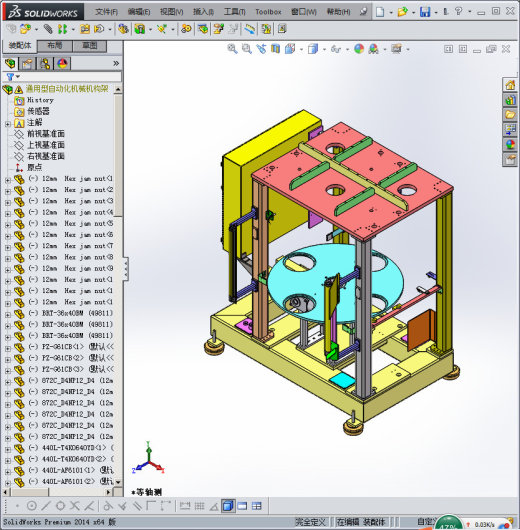Viewport: 520px width, 530px height.
Task: Expand the manager tabs with the >> chevron
Action: [x=116, y=64]
